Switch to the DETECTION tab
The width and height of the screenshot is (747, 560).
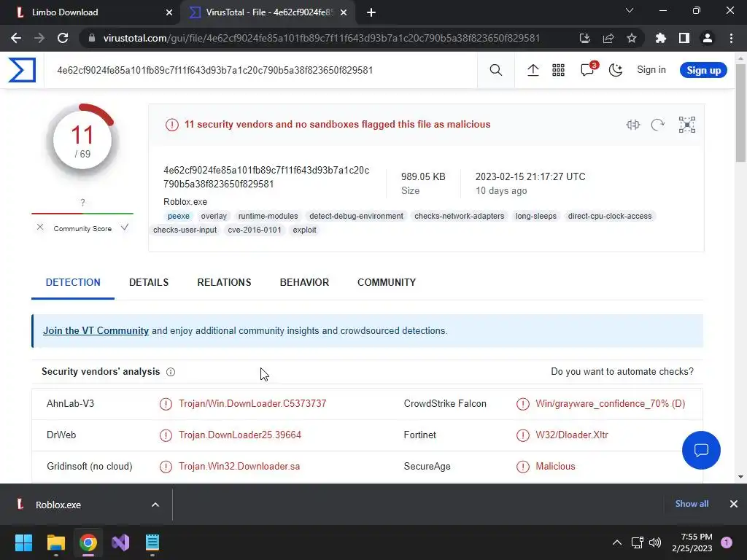pyautogui.click(x=73, y=282)
